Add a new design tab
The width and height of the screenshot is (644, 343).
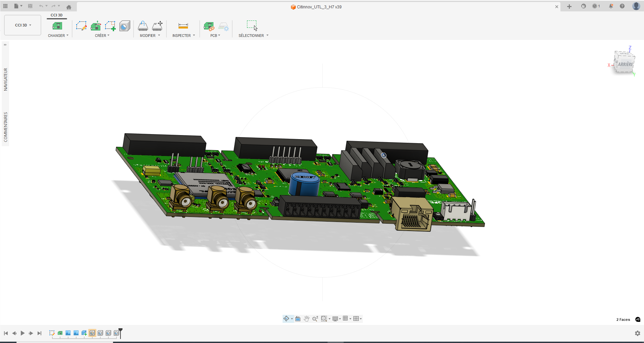569,6
